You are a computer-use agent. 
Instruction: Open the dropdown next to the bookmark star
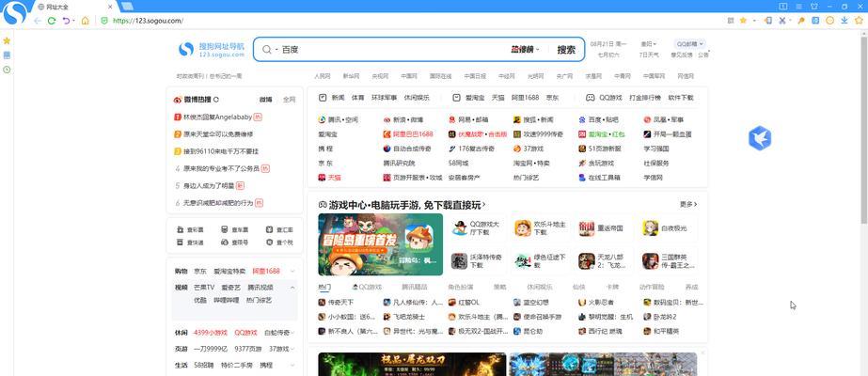(752, 21)
